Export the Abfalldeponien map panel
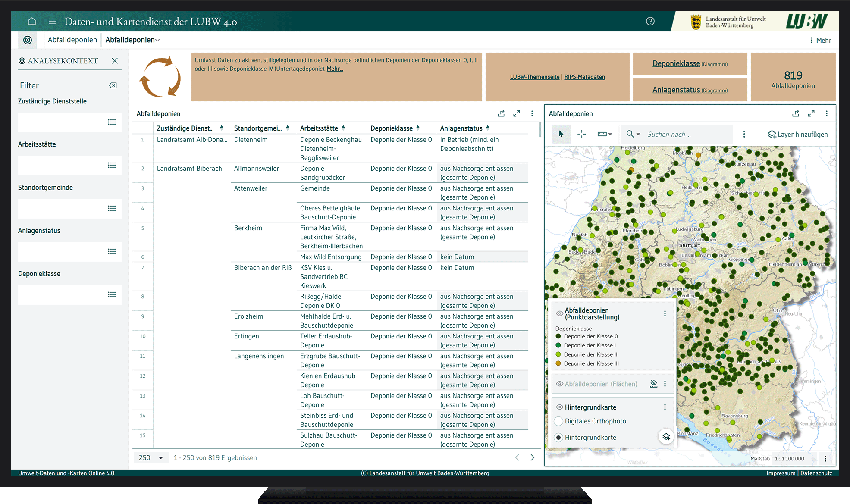The width and height of the screenshot is (850, 504). [x=796, y=113]
